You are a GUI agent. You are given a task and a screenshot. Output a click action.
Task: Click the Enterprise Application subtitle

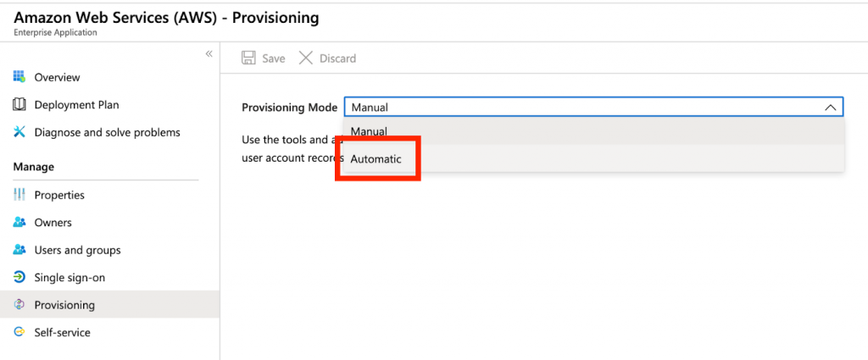click(x=55, y=32)
